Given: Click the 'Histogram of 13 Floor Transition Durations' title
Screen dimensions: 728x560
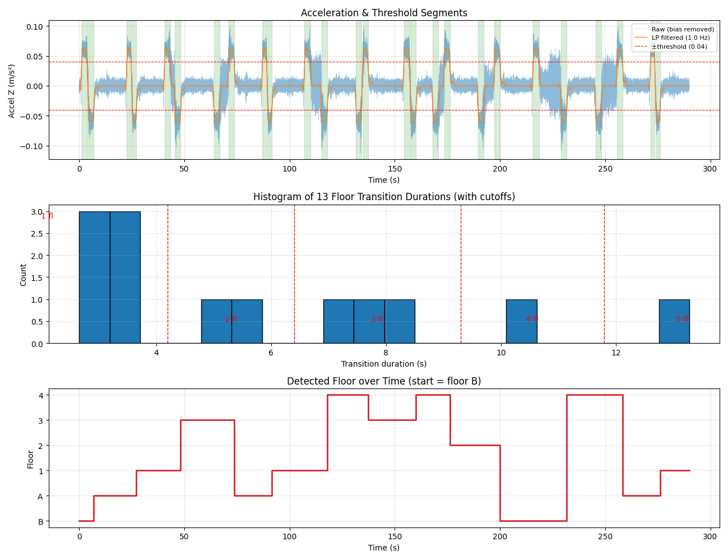Looking at the screenshot, I should coord(384,197).
